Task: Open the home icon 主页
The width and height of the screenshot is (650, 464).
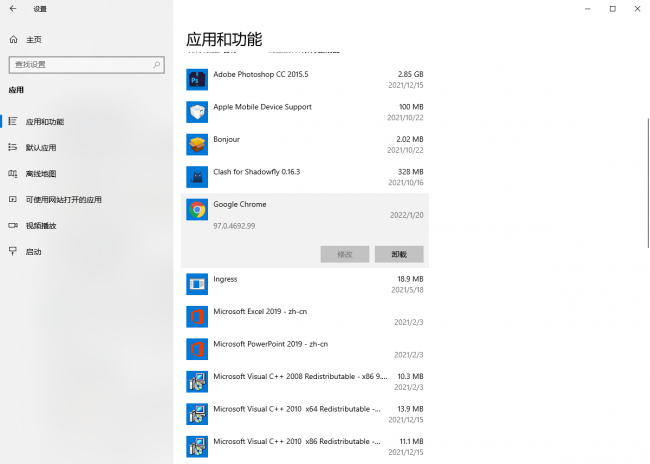Action: pos(13,39)
